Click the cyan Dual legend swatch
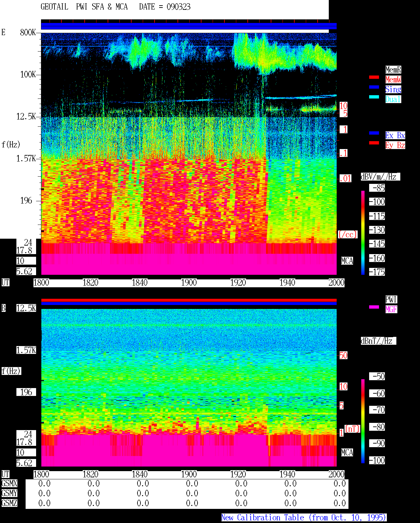Image resolution: width=420 pixels, height=523 pixels. 374,97
